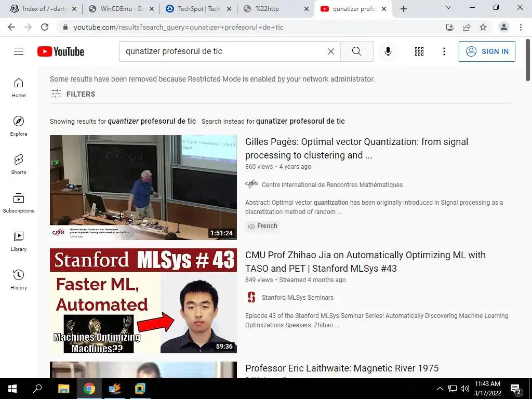Click the install app icon in address bar
The image size is (532, 399).
pos(450,27)
